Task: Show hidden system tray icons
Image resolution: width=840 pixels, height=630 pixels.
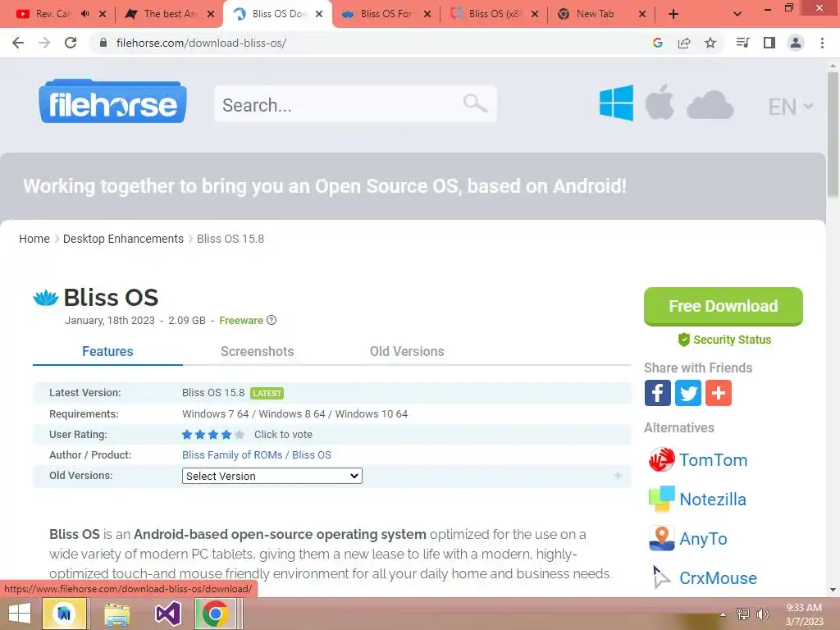Action: [x=723, y=614]
